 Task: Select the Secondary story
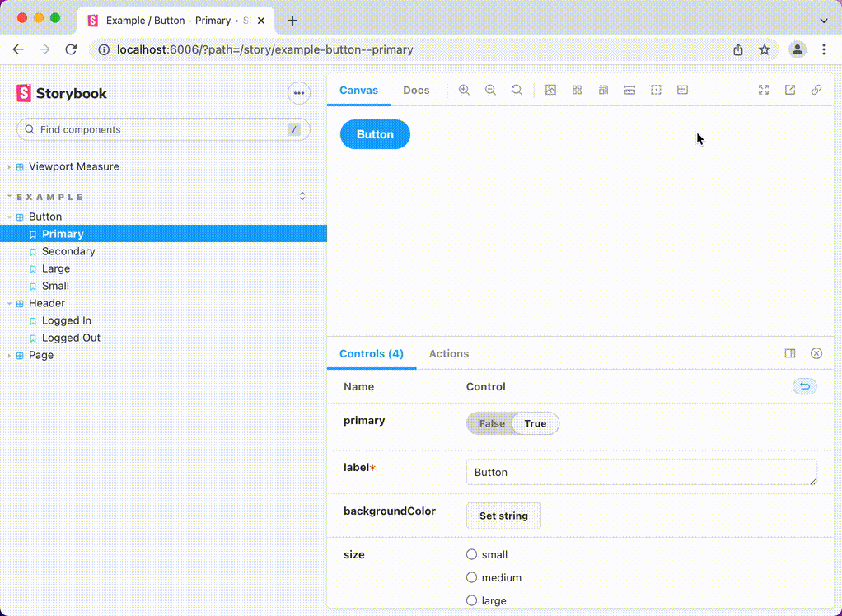pos(68,251)
